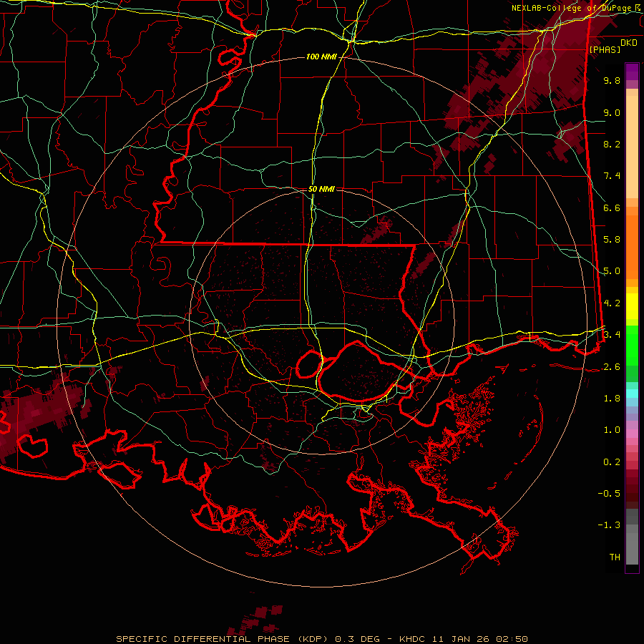Click the "SPECIFIC DIFFERENTIAL PHASE" footer title
Screen dimensions: 644x644
coord(203,639)
